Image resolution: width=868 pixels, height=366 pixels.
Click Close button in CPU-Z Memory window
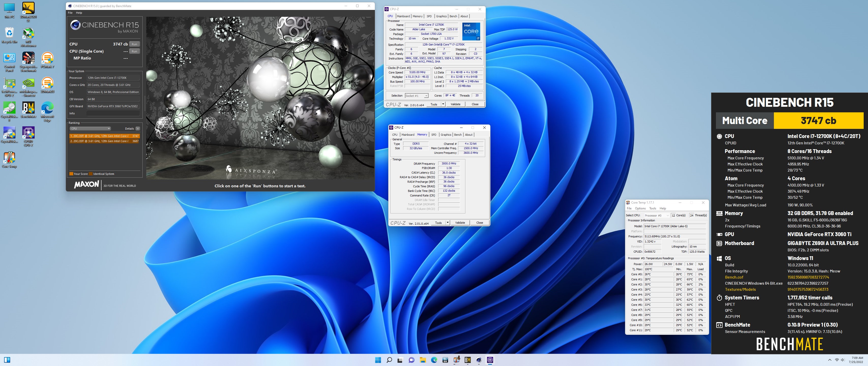(x=479, y=223)
